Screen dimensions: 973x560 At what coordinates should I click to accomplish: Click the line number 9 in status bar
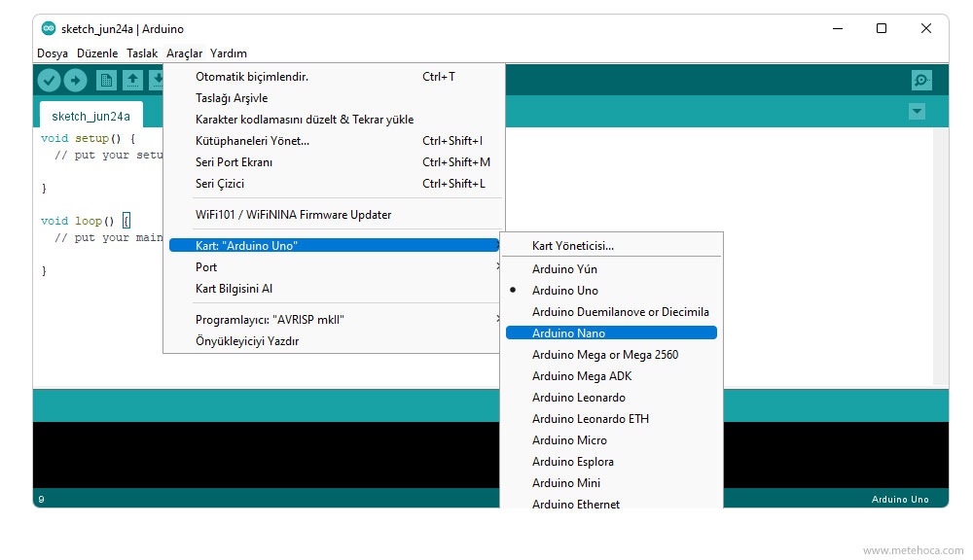point(41,499)
